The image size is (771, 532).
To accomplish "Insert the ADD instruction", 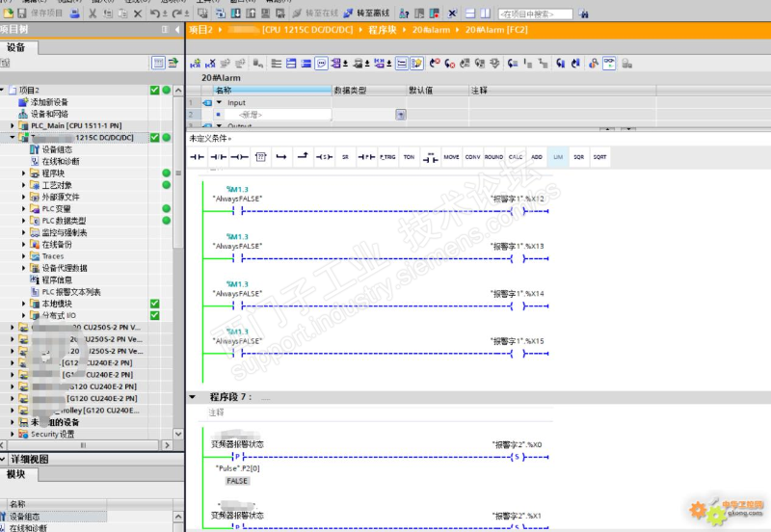I will pyautogui.click(x=537, y=157).
